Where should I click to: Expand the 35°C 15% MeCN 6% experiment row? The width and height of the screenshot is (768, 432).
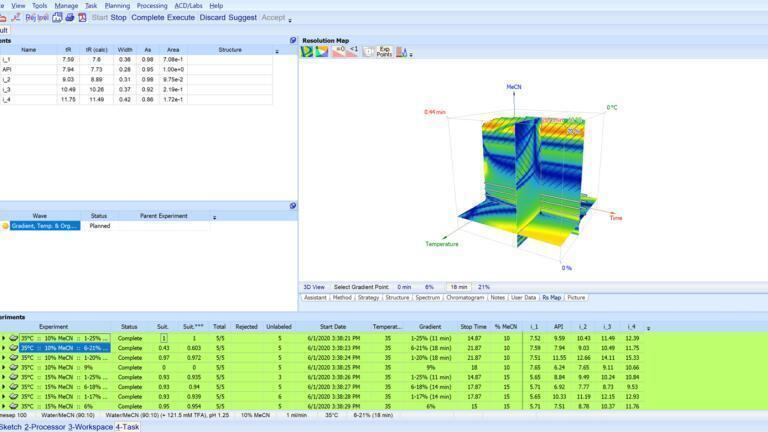pyautogui.click(x=3, y=406)
